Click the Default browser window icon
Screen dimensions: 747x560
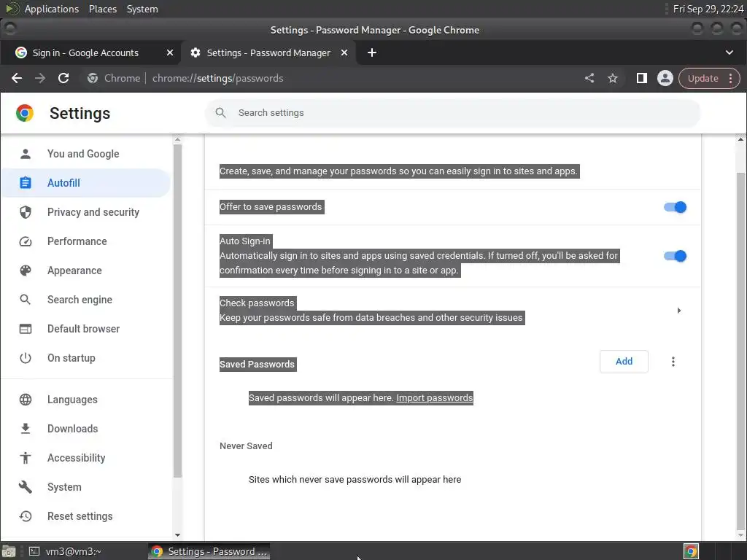[x=26, y=329]
